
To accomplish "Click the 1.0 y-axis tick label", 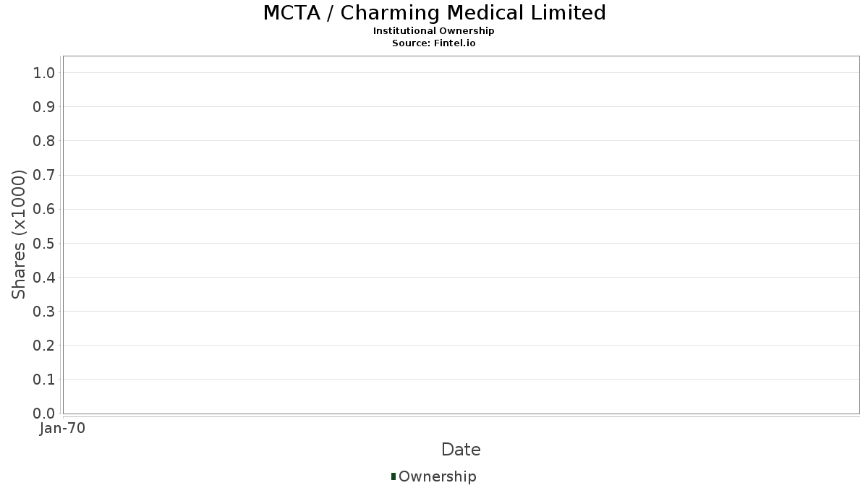I will pos(44,73).
